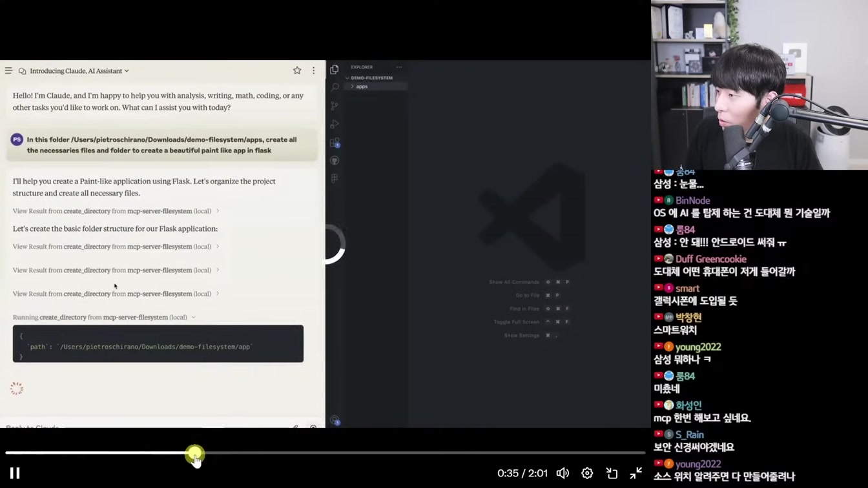Click chat username Duff Greencookie

[710, 259]
